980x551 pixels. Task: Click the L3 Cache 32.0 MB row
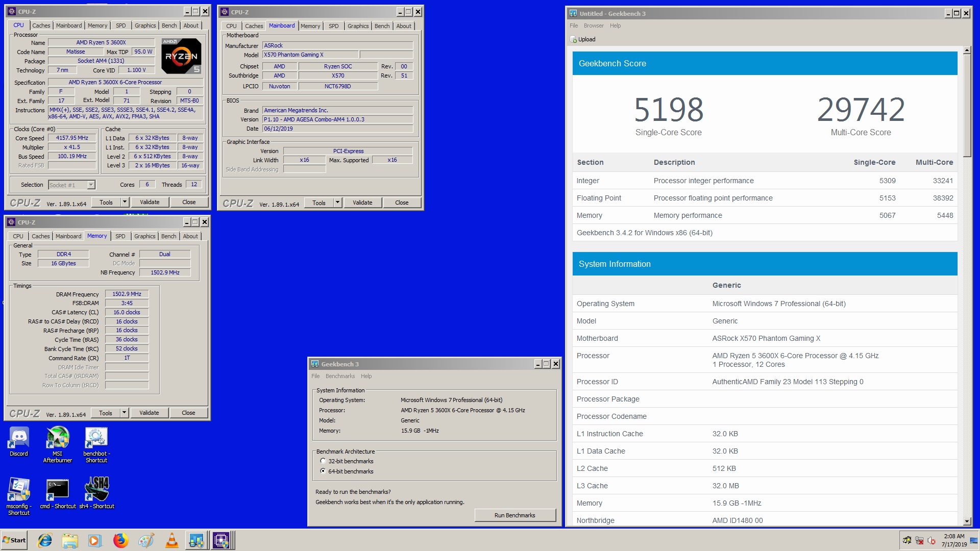[x=765, y=486]
